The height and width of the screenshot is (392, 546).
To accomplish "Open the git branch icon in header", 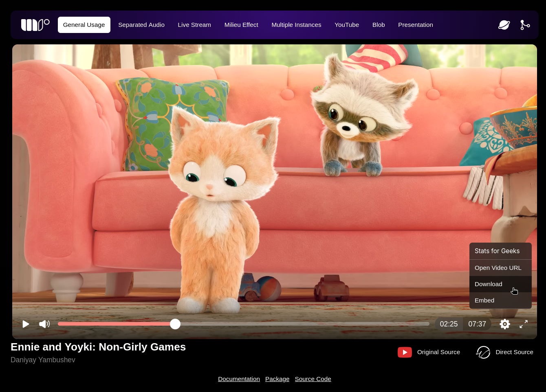I will point(525,25).
